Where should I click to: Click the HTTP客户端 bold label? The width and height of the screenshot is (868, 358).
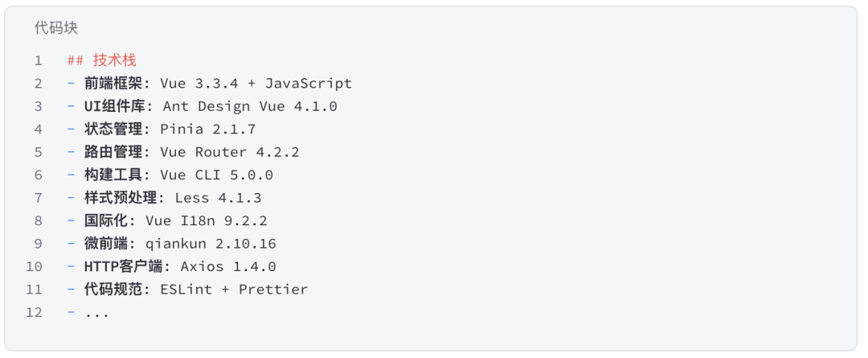coord(124,266)
